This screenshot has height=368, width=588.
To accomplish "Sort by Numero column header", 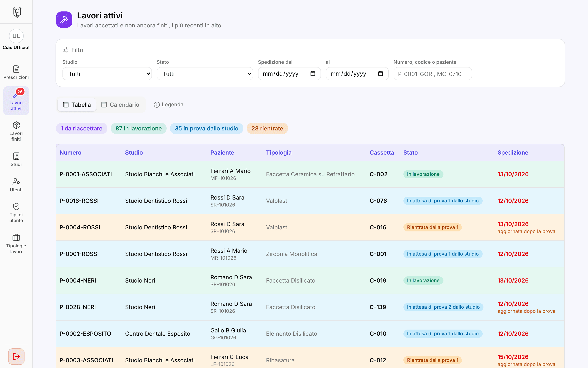I will (70, 153).
